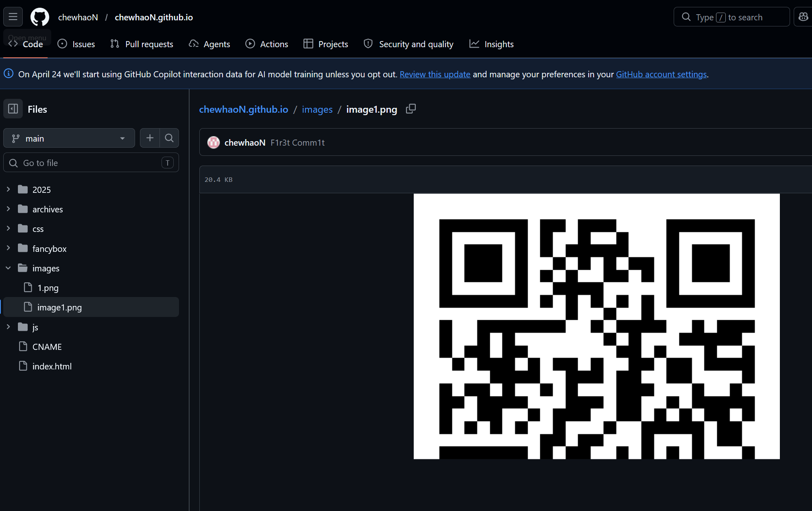
Task: Click the fancybox folder icon
Action: coord(23,248)
